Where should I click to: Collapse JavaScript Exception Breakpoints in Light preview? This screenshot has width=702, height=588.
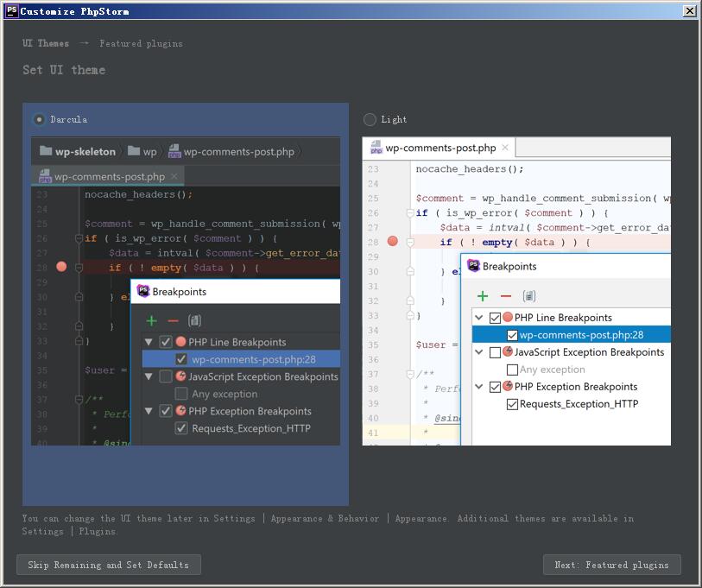pos(479,352)
